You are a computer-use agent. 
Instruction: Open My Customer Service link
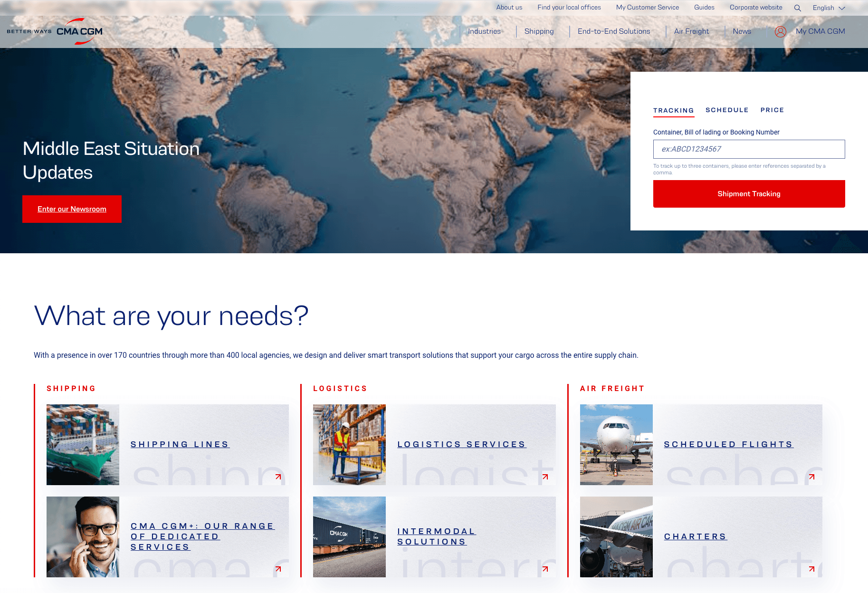pyautogui.click(x=648, y=8)
